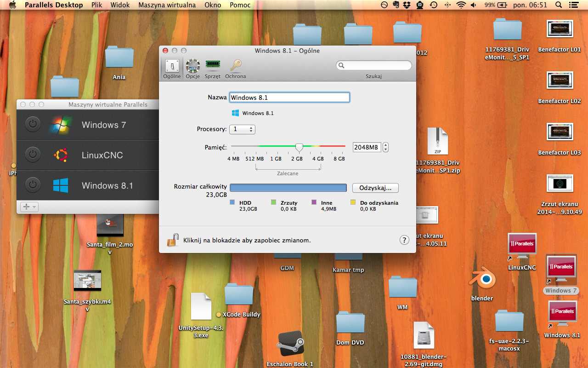The width and height of the screenshot is (588, 368).
Task: Click the Nazwa name input field
Action: point(289,97)
